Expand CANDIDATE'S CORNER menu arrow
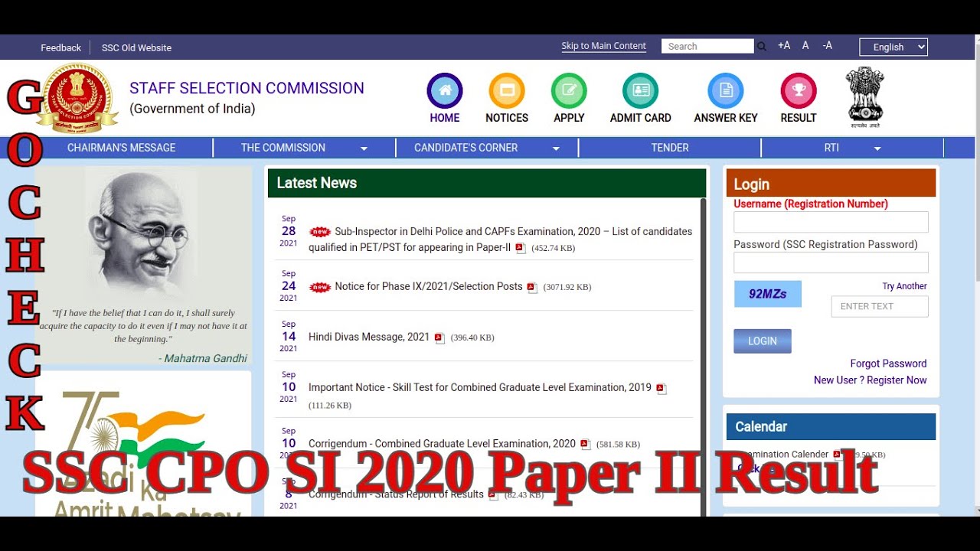This screenshot has width=980, height=551. pos(556,148)
